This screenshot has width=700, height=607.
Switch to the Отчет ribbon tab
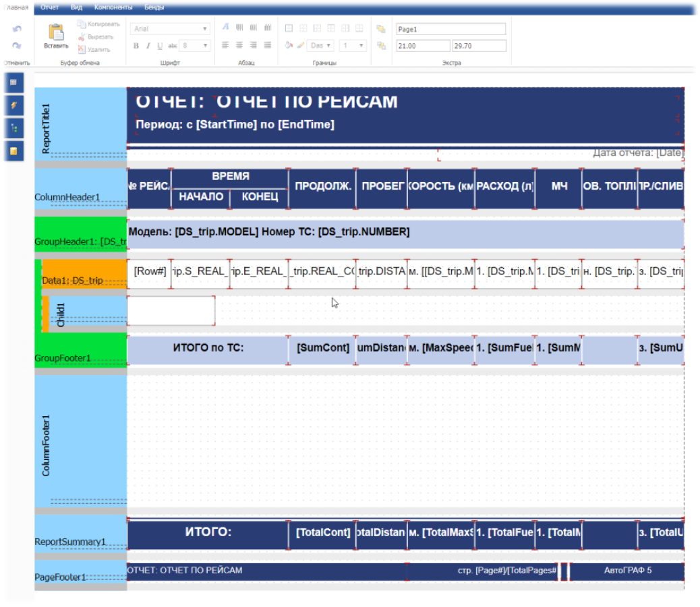click(x=49, y=7)
